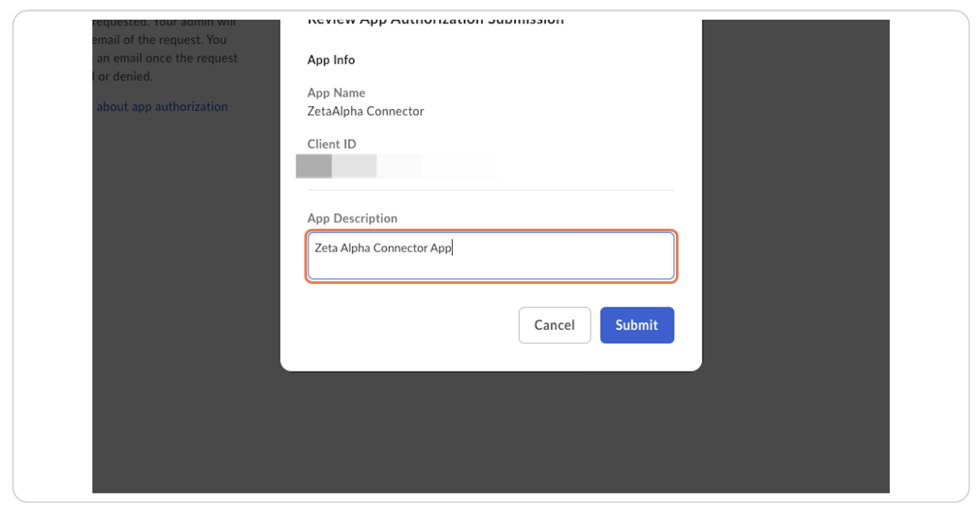Click the App Description label
This screenshot has width=980, height=513.
352,218
